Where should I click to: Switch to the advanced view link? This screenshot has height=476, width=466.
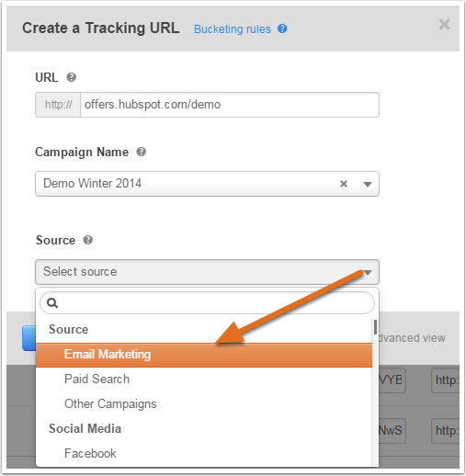coord(412,338)
